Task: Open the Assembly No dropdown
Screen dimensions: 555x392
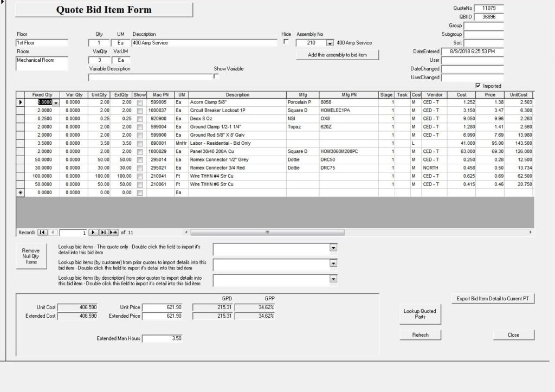Action: pos(330,43)
